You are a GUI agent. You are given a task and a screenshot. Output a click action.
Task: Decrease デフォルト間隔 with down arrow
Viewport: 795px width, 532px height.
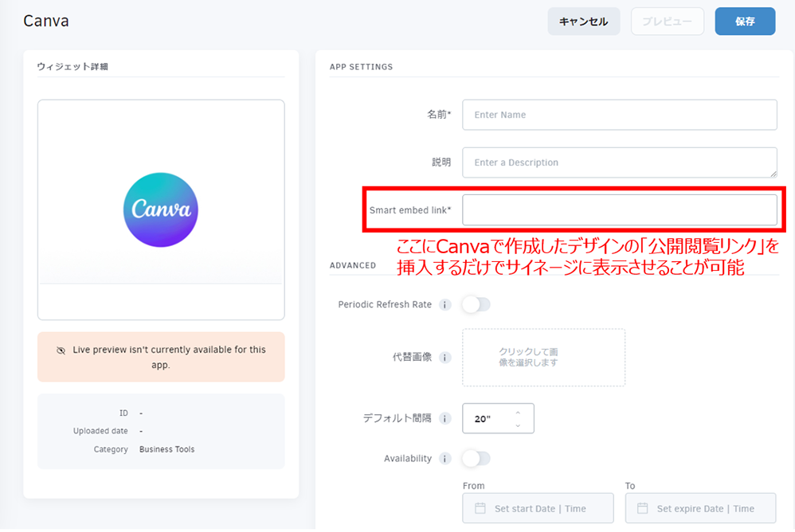(518, 425)
